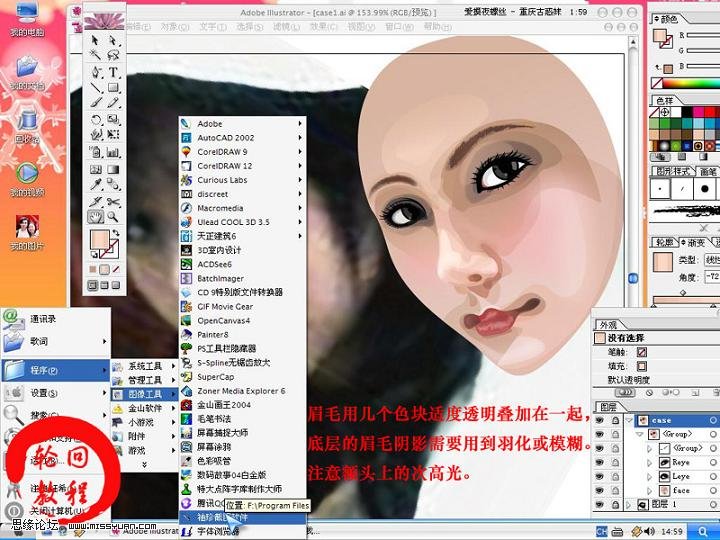Select the Rotate tool
Image resolution: width=720 pixels, height=540 pixels.
pos(96,120)
